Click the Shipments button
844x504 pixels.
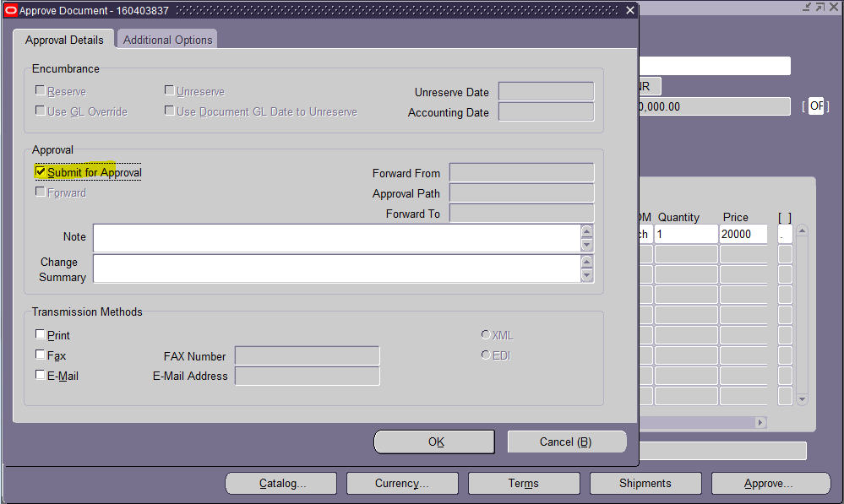(645, 483)
